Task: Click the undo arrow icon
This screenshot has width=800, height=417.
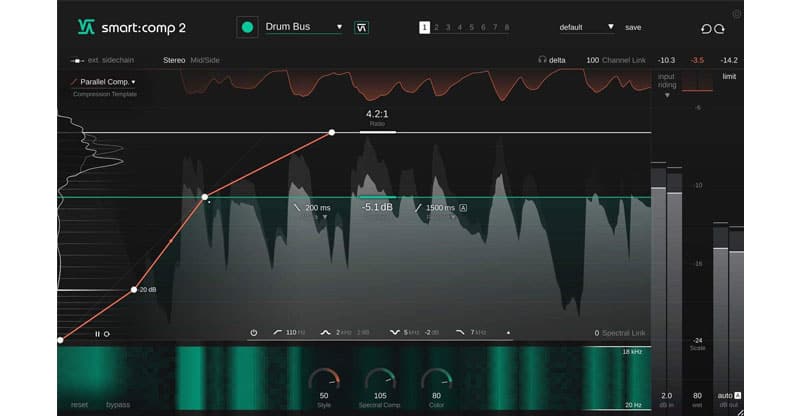Action: 706,29
